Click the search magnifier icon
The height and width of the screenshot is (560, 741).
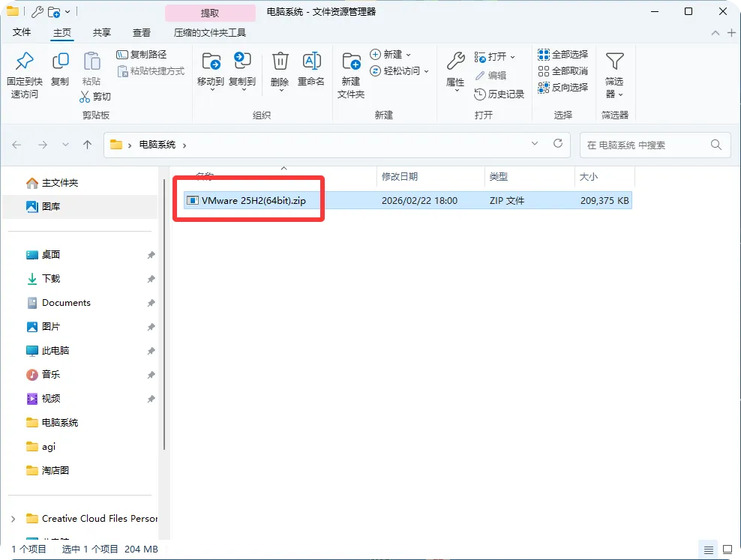tap(716, 145)
